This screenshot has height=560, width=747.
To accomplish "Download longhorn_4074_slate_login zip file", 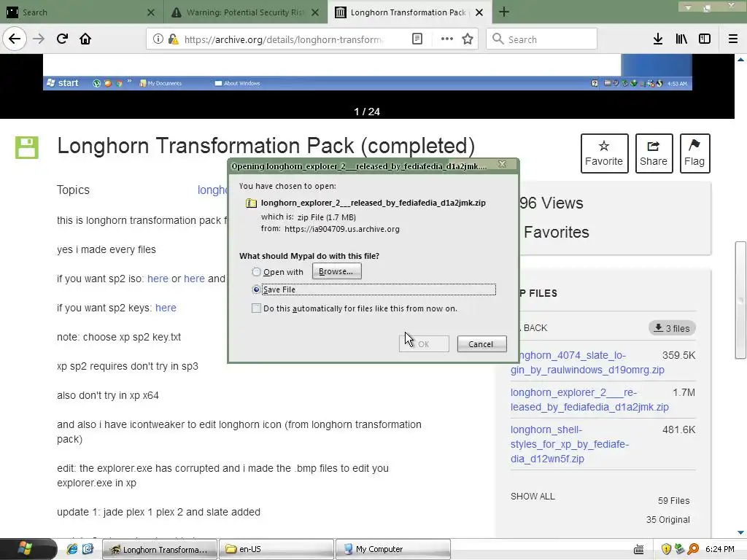I will pyautogui.click(x=587, y=362).
